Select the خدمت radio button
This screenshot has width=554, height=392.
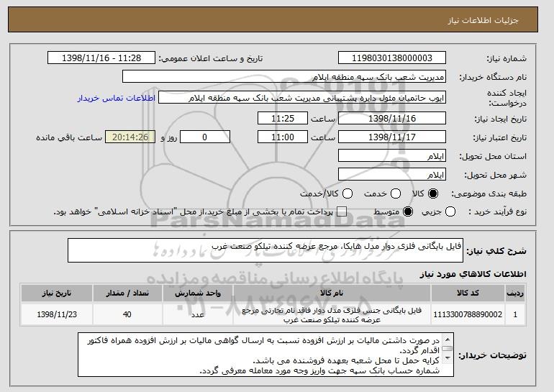396,193
